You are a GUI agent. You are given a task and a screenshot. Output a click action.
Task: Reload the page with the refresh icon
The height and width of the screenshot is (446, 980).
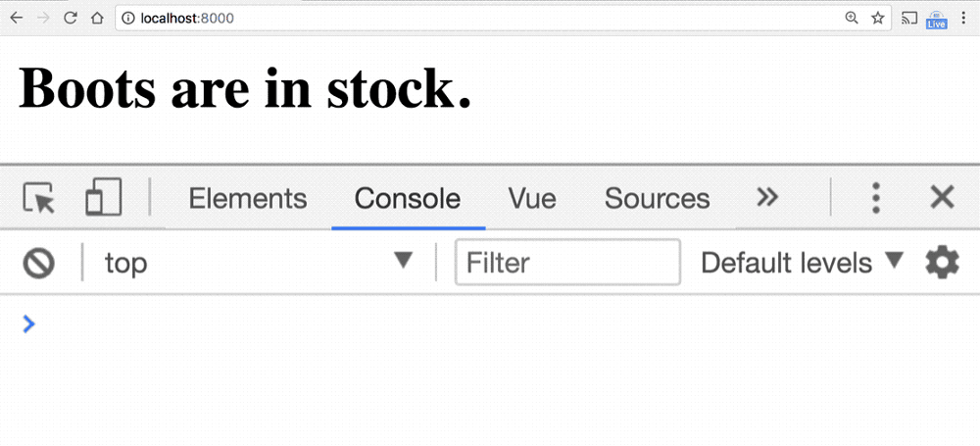tap(71, 19)
